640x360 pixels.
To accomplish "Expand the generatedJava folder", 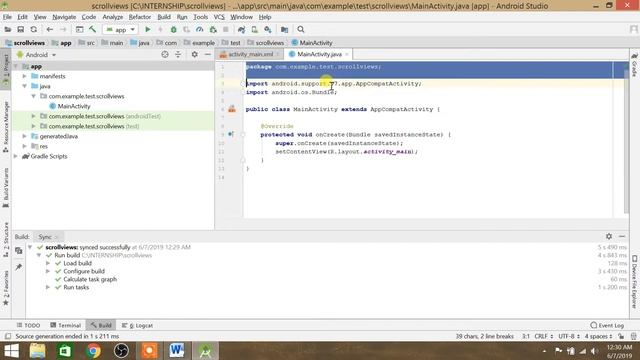I will pos(24,136).
